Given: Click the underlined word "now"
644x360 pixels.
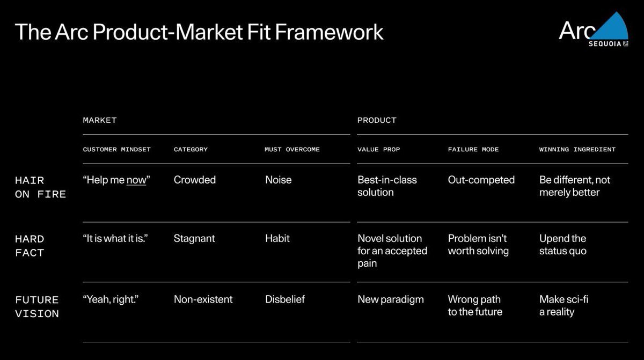Looking at the screenshot, I should click(136, 180).
